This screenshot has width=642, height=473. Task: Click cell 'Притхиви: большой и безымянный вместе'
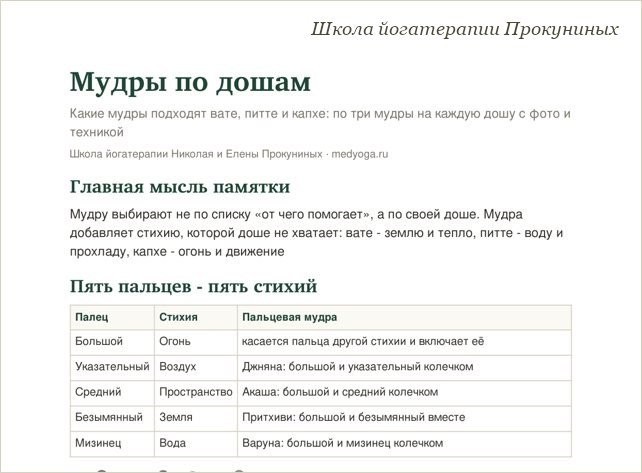click(404, 419)
